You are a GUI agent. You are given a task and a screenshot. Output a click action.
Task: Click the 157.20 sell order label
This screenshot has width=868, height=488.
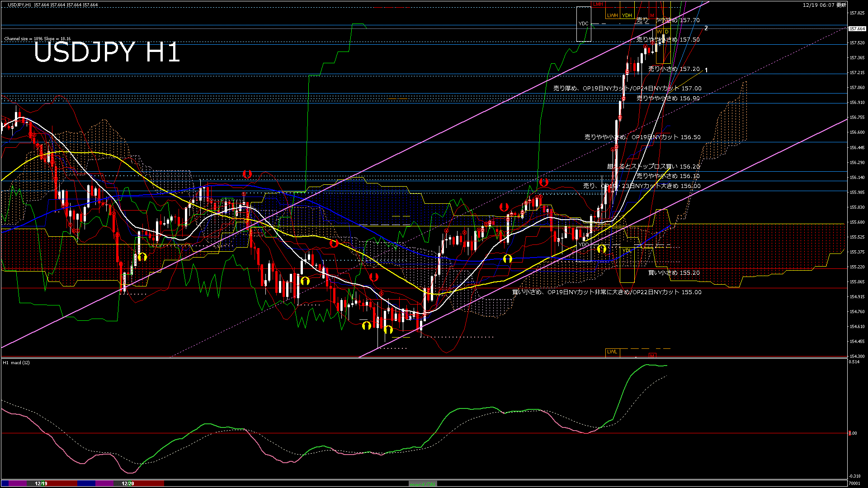pyautogui.click(x=674, y=69)
